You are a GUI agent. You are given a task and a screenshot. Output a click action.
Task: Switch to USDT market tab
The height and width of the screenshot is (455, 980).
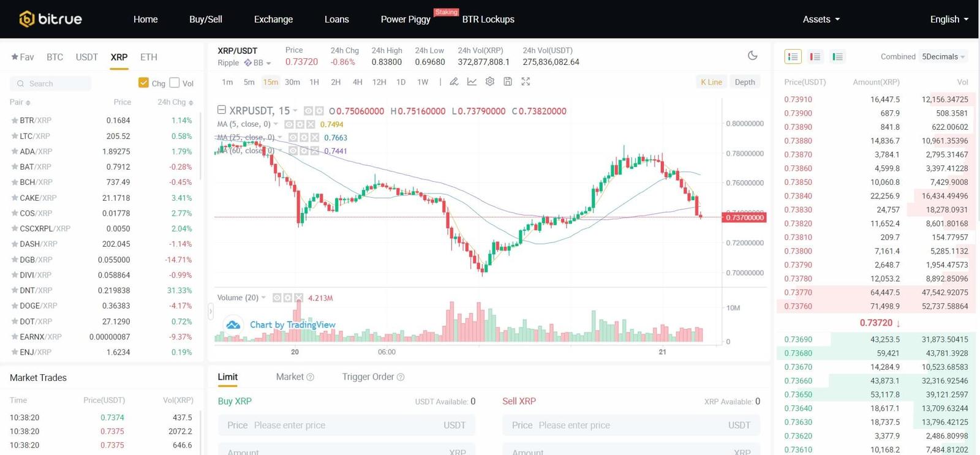point(86,57)
